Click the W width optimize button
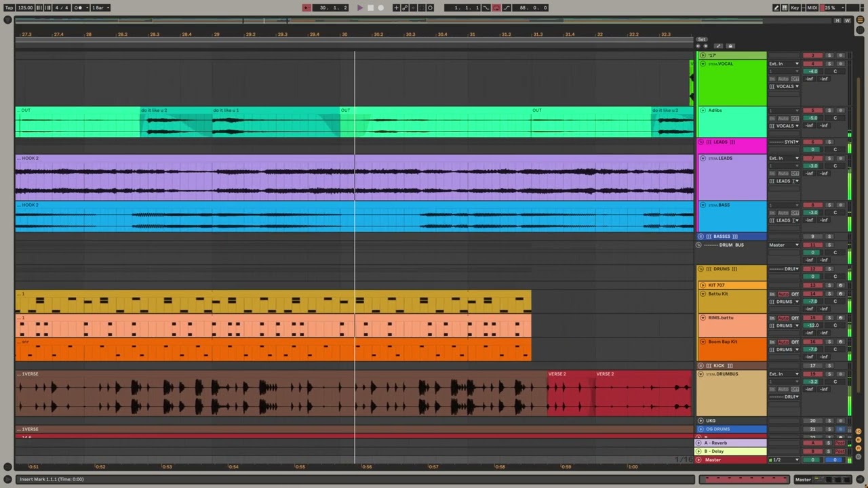The height and width of the screenshot is (488, 868). click(x=847, y=20)
